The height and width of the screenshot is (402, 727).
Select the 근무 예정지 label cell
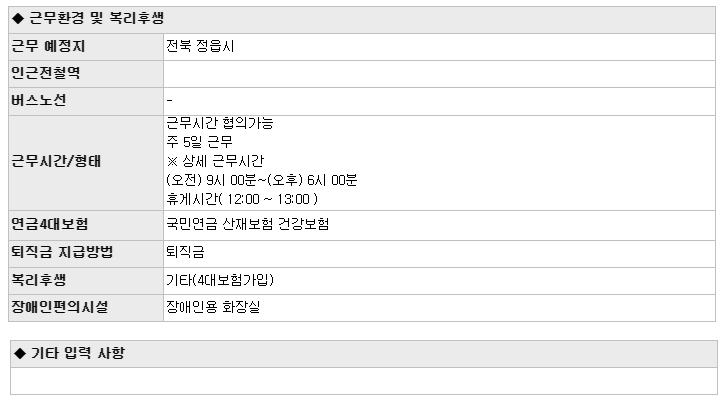tap(86, 47)
